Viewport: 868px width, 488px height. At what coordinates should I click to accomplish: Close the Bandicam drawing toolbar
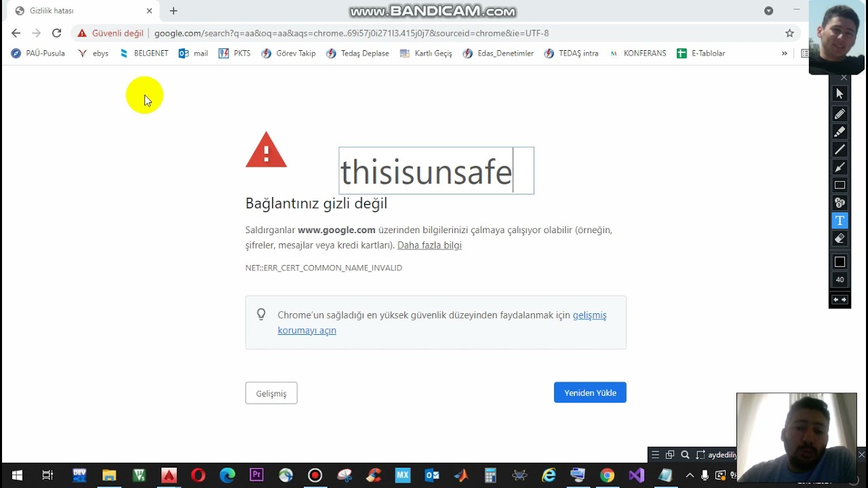click(844, 78)
